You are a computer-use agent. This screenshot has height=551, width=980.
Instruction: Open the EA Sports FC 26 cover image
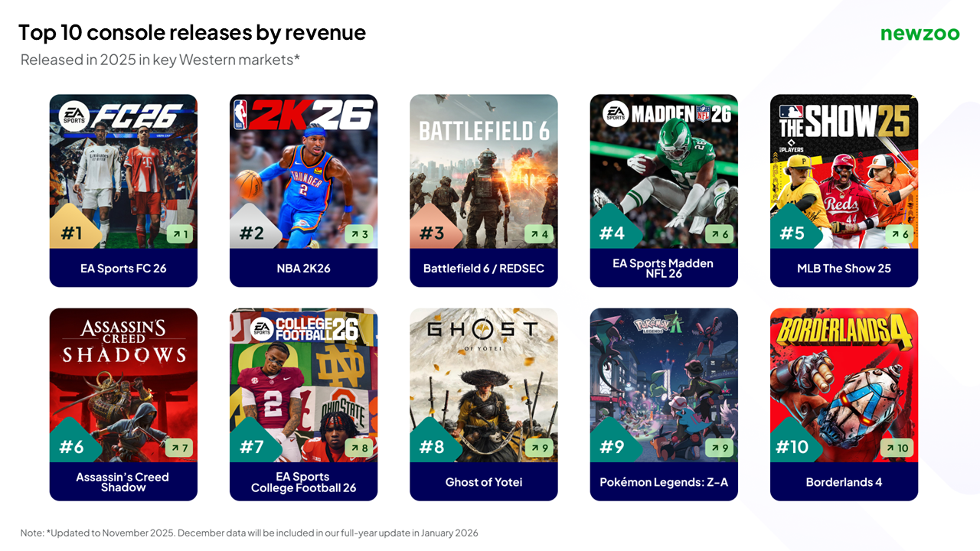(123, 171)
